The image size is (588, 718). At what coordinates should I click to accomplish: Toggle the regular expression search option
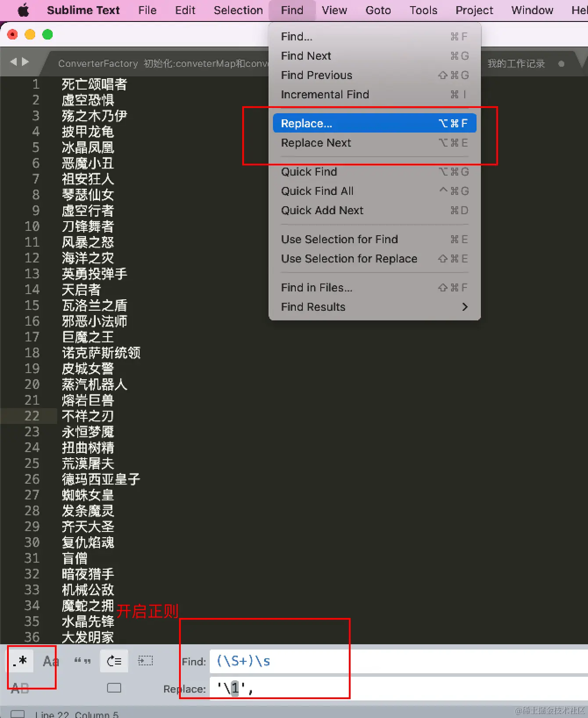pyautogui.click(x=20, y=661)
